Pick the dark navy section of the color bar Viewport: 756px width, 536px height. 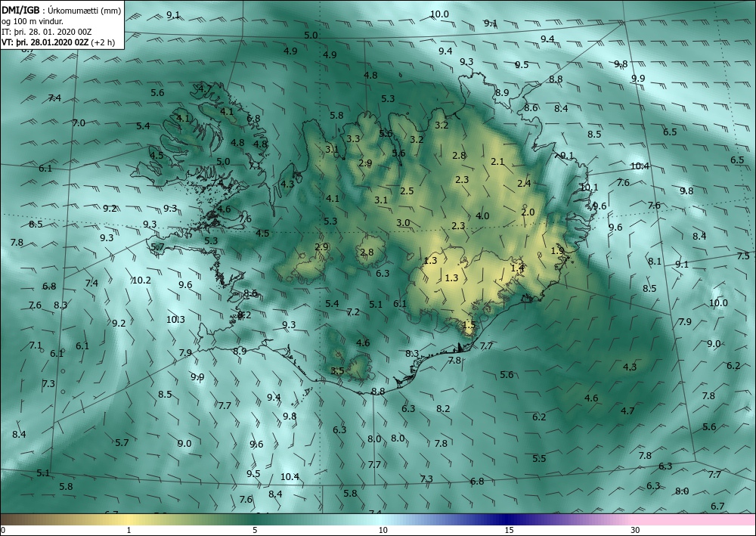(507, 519)
